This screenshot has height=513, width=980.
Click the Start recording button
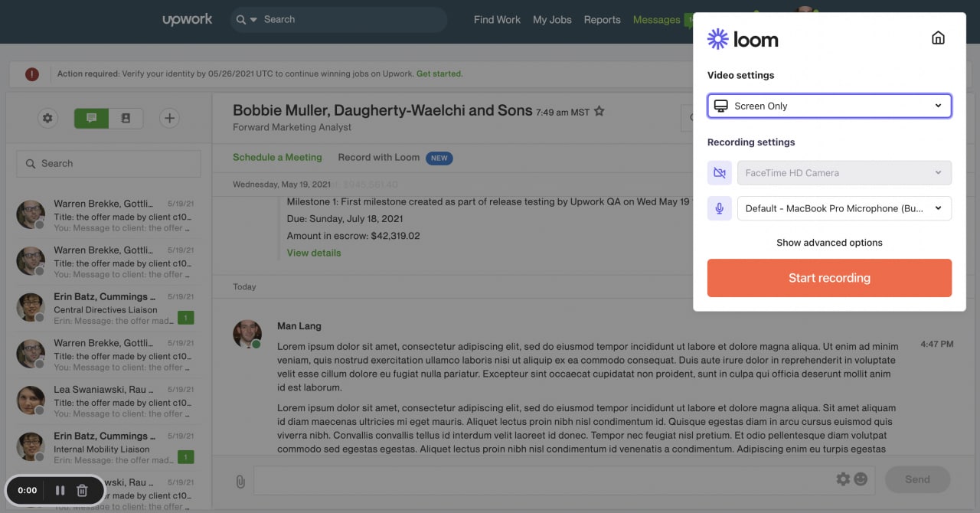click(829, 278)
